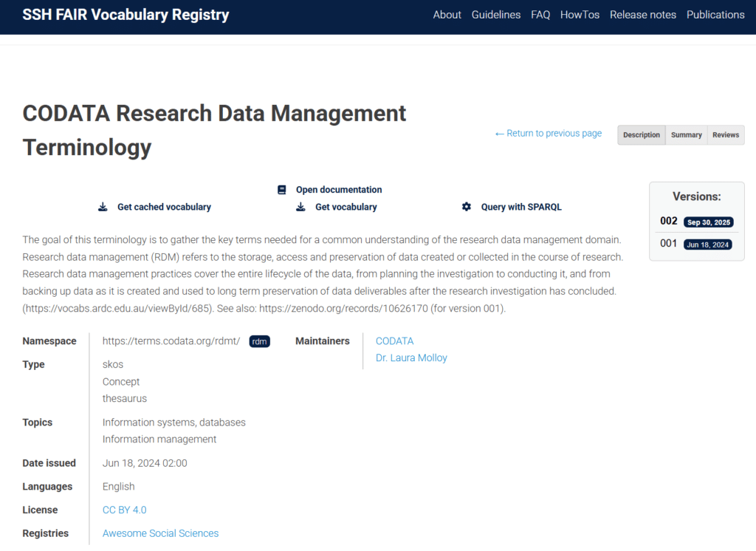Open the CODATA maintainer link
Image resolution: width=756 pixels, height=551 pixels.
pyautogui.click(x=394, y=341)
